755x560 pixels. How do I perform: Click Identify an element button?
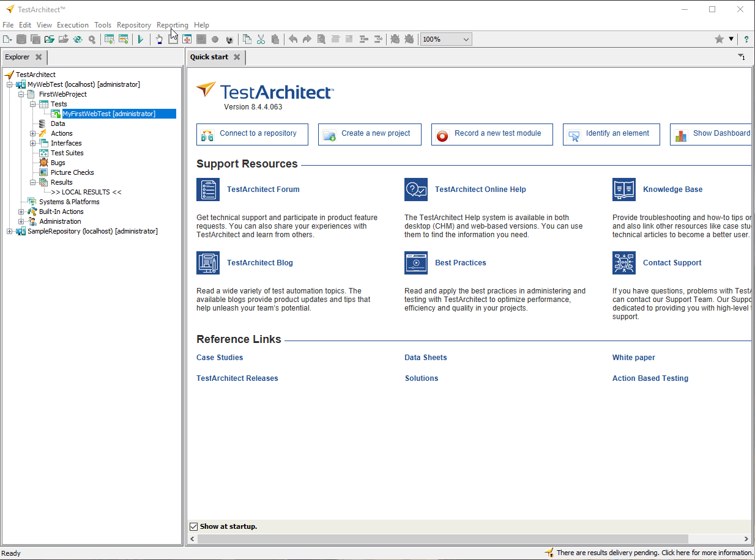click(611, 134)
